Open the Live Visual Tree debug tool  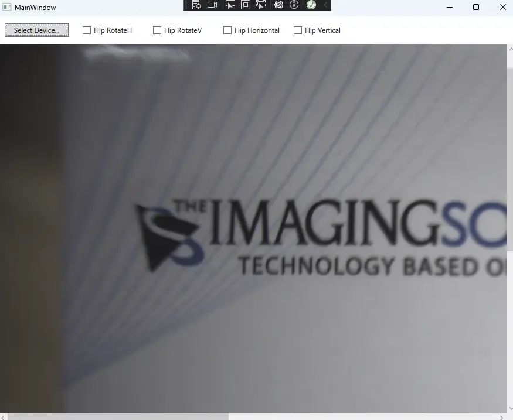[196, 5]
